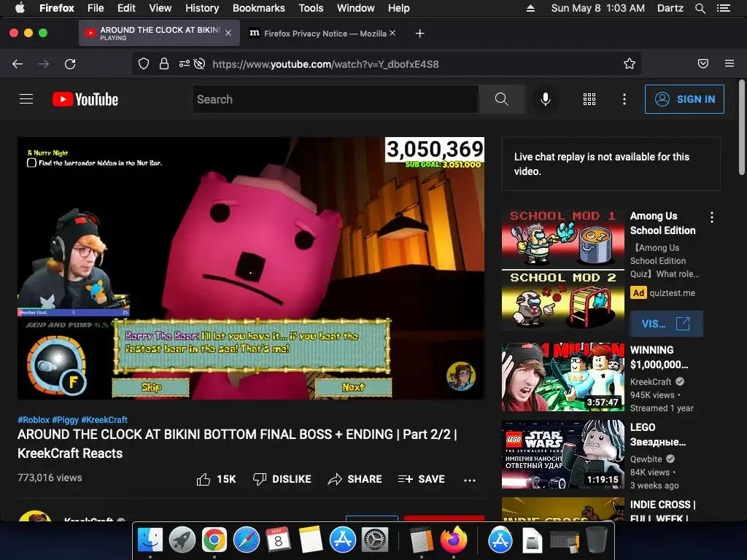
Task: Open the History menu
Action: 202,8
